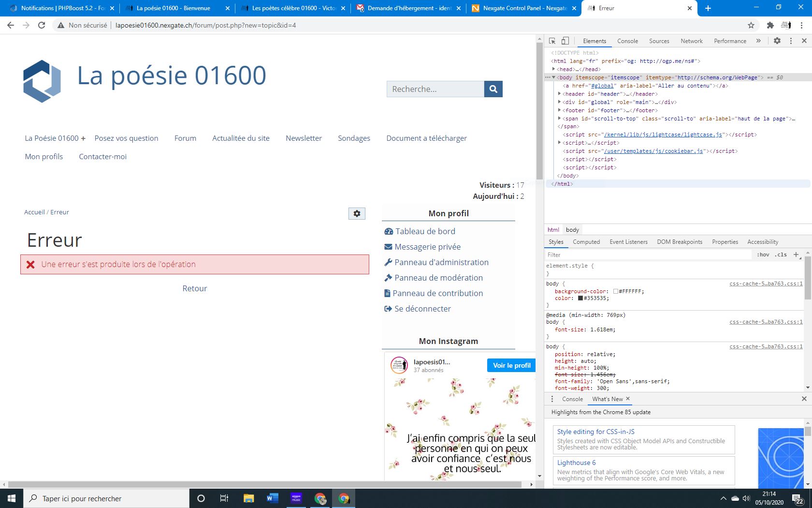This screenshot has height=508, width=812.
Task: Expand the head node in the Elements tree
Action: pos(554,69)
